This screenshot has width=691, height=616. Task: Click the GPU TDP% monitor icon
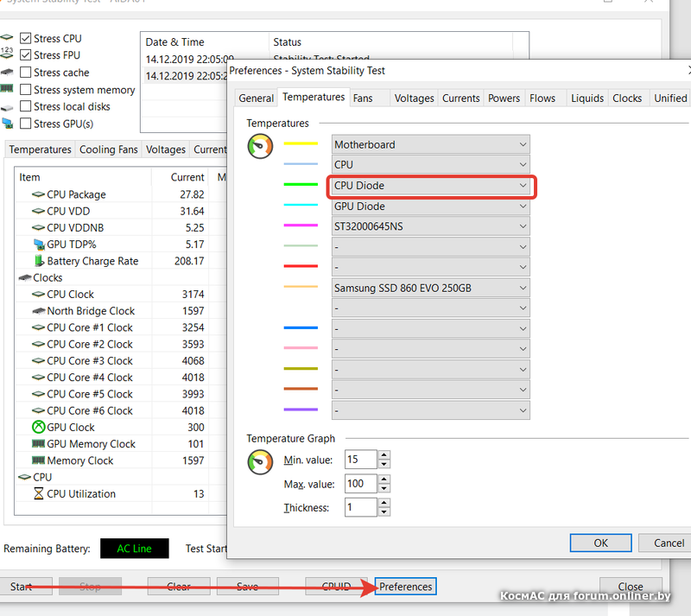tap(38, 244)
